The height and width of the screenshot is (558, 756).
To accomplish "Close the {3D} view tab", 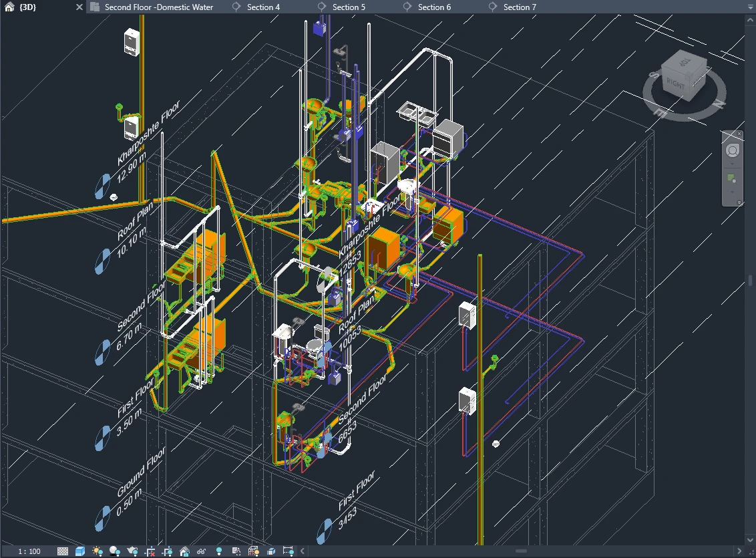I will (79, 7).
